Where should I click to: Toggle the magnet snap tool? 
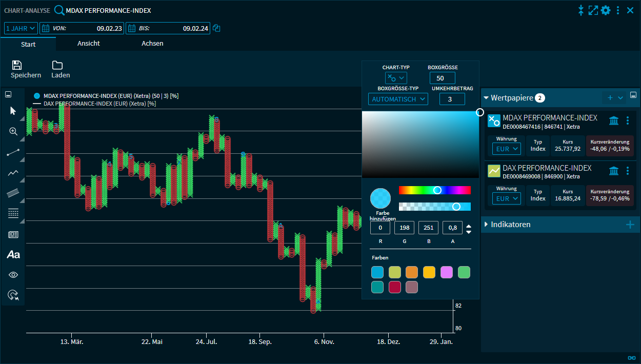pyautogui.click(x=13, y=295)
